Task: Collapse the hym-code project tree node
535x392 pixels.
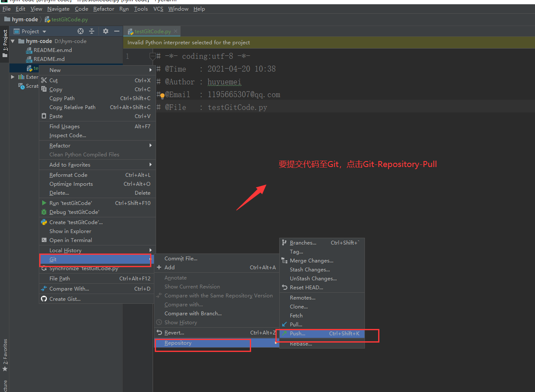Action: 13,41
